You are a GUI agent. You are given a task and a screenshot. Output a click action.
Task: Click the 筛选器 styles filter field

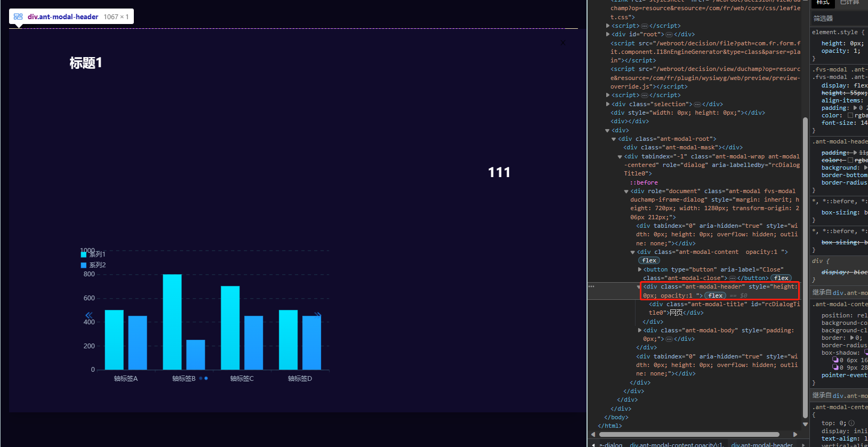(x=839, y=18)
